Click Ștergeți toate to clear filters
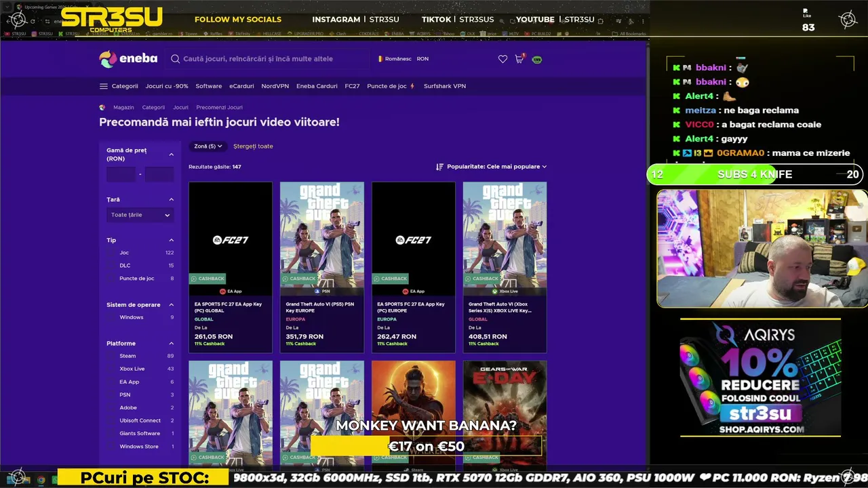This screenshot has width=868, height=488. (253, 146)
